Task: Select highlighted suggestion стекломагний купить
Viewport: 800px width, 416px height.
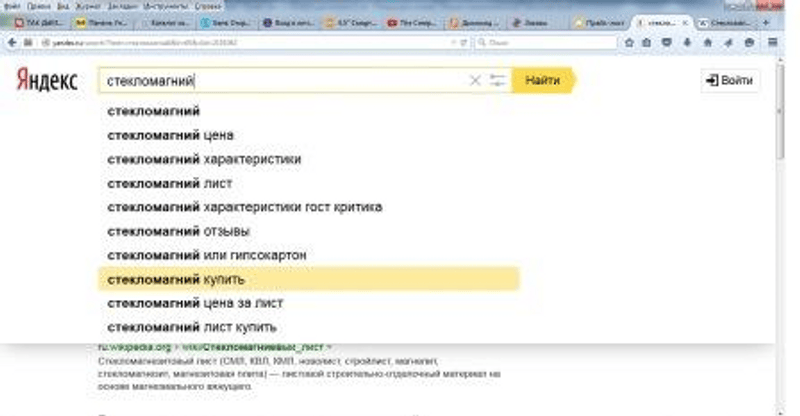Action: point(309,279)
